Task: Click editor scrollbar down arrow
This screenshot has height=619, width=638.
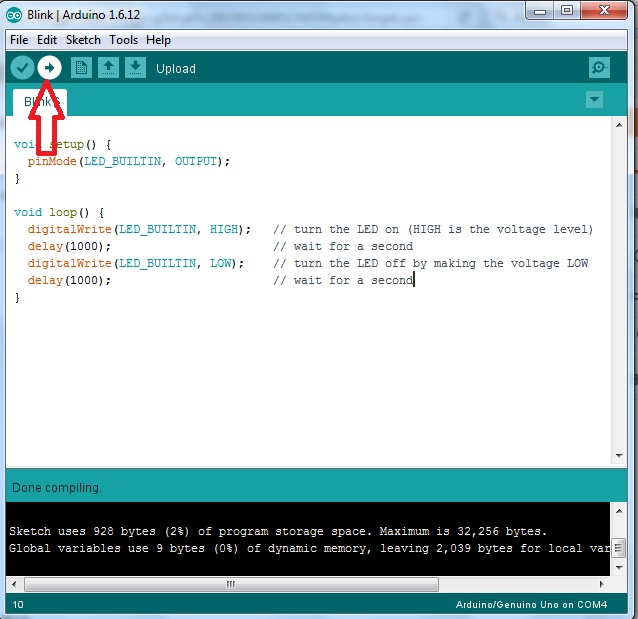Action: pyautogui.click(x=619, y=456)
